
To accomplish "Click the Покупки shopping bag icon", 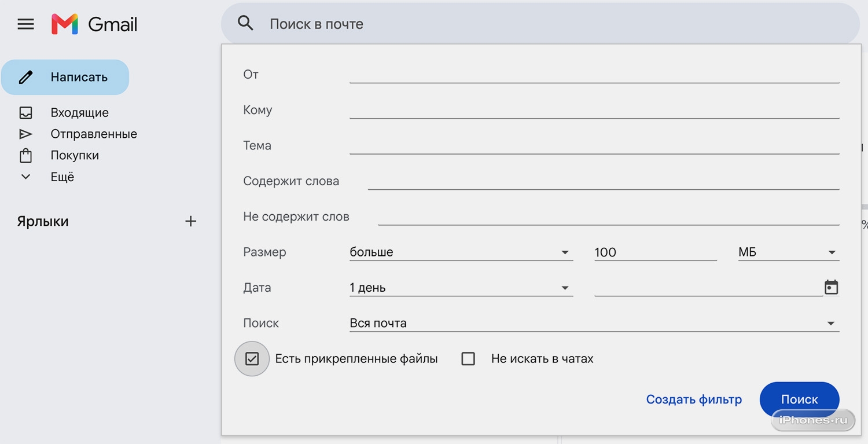I will [25, 156].
